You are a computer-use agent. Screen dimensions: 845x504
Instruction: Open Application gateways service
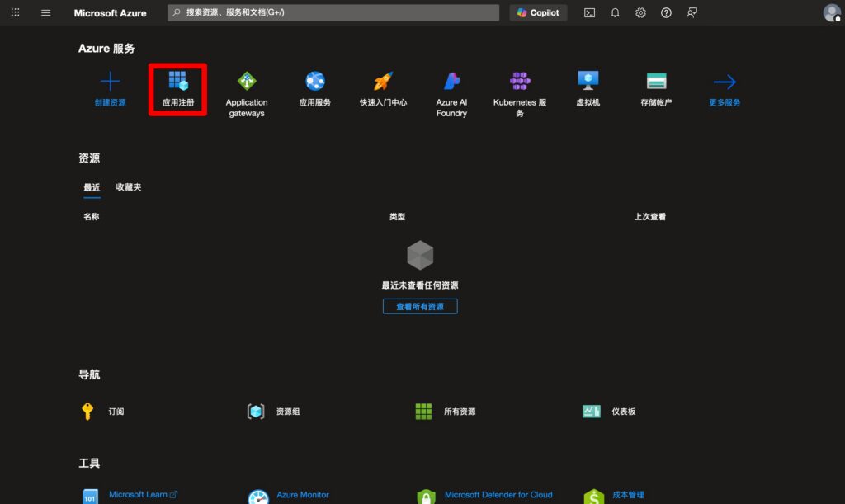247,82
